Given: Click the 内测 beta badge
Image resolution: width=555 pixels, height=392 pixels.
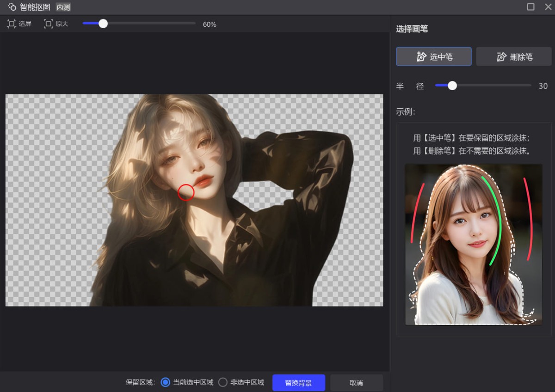Looking at the screenshot, I should click(63, 7).
